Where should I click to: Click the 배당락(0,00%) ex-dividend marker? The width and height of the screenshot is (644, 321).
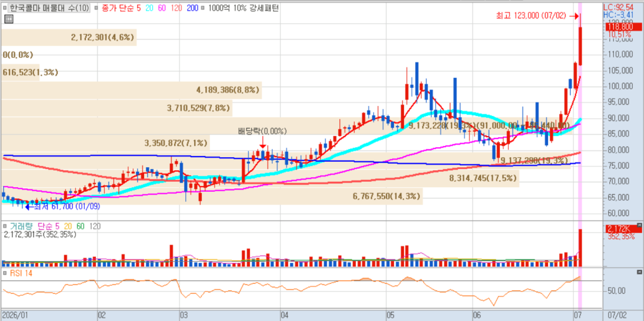click(263, 132)
